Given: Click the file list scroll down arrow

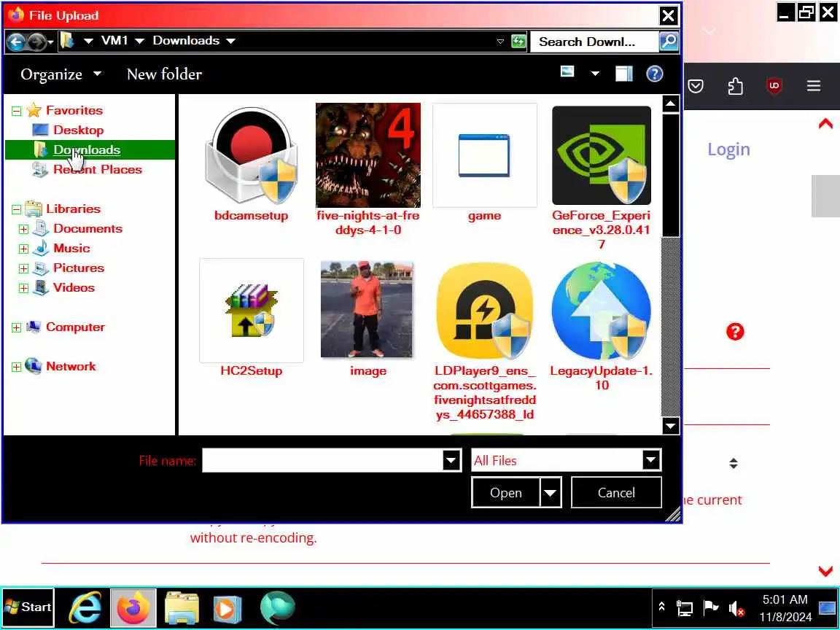Looking at the screenshot, I should 670,426.
